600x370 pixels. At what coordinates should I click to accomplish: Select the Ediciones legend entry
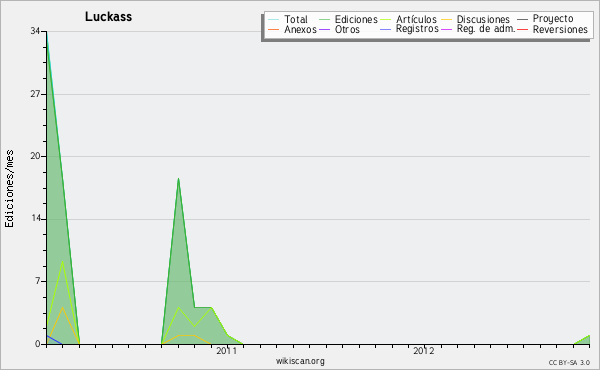point(356,19)
